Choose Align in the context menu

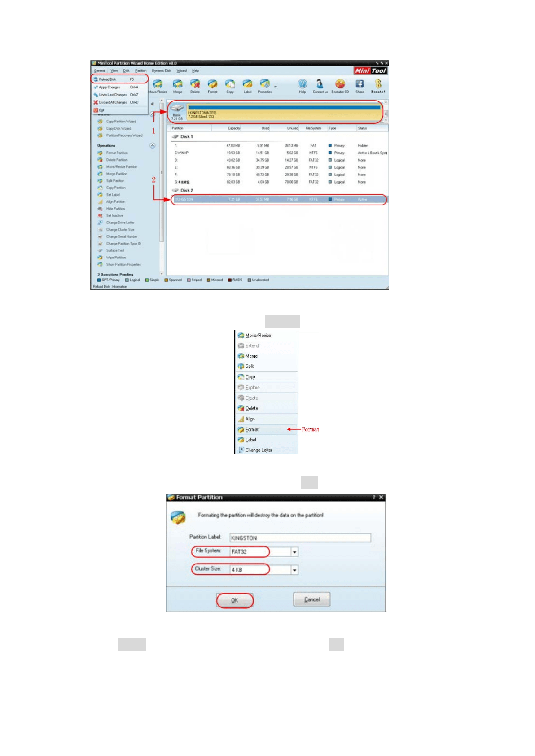(267, 419)
